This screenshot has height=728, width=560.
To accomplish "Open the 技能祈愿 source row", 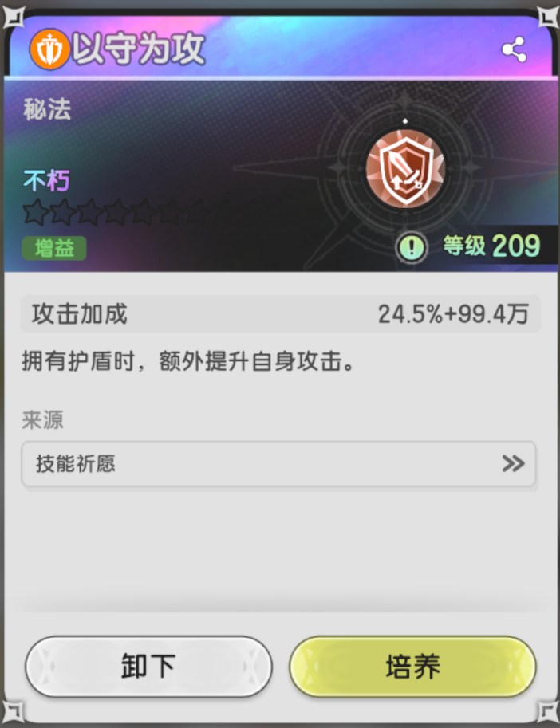I will 278,464.
